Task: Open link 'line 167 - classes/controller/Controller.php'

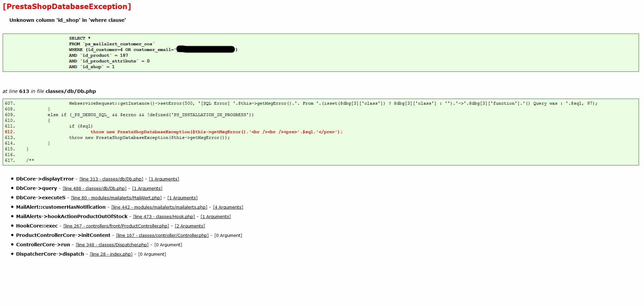Action: [x=162, y=236]
